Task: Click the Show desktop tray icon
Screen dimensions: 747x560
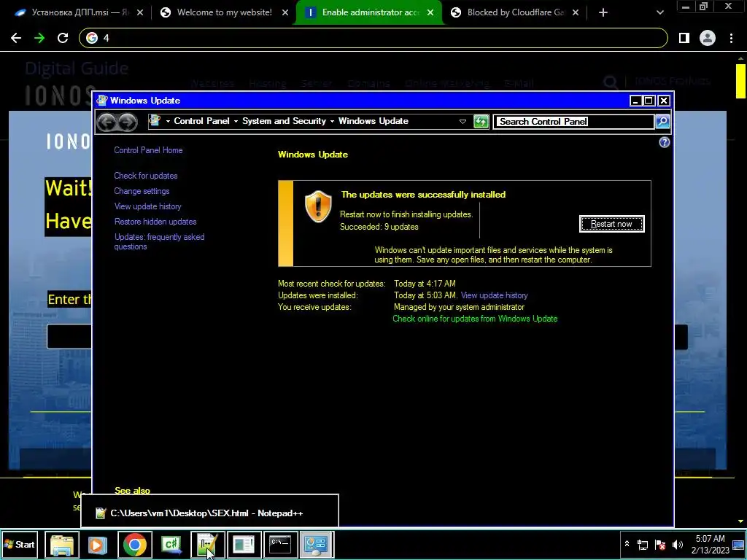Action: [738, 545]
